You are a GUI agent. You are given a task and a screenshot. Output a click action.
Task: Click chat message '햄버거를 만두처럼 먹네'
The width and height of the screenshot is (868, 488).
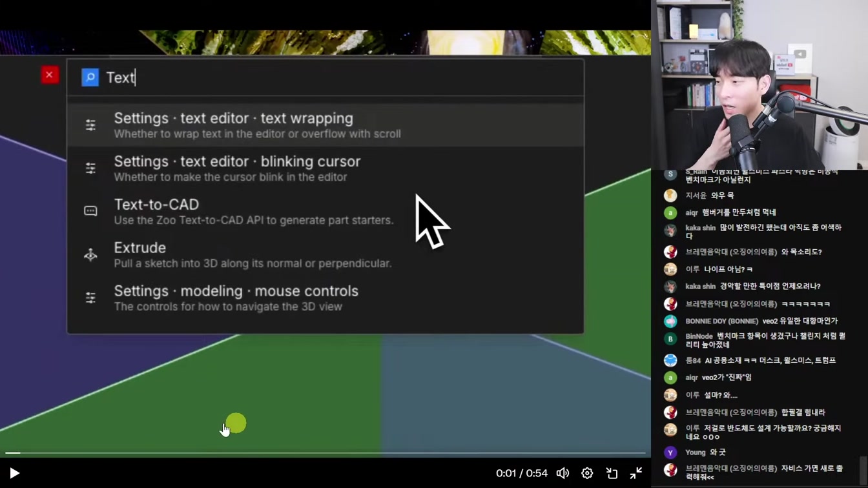pos(739,212)
